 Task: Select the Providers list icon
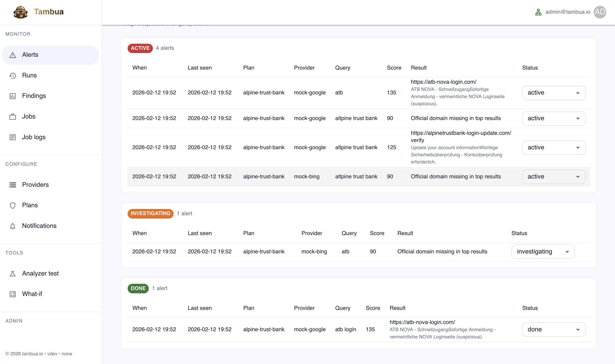click(13, 185)
